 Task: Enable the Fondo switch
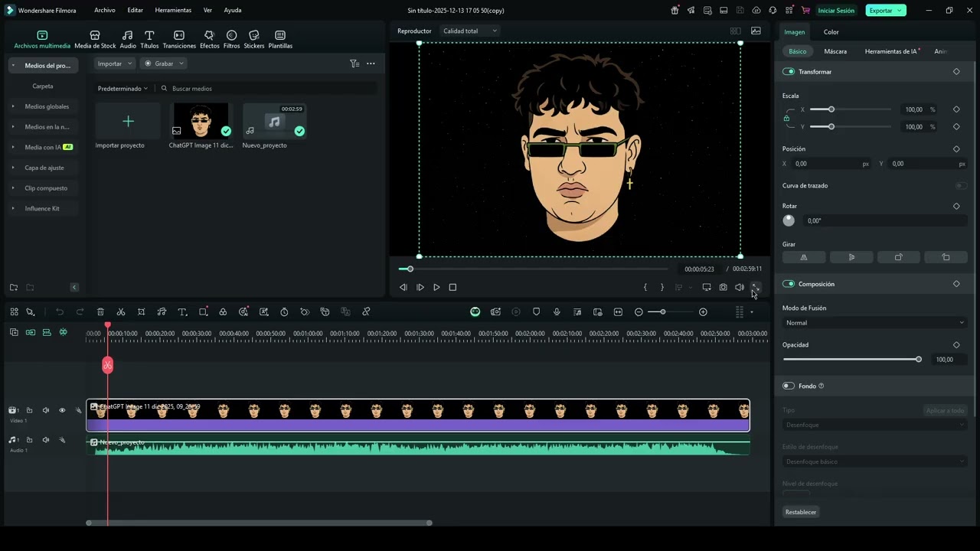pos(789,386)
